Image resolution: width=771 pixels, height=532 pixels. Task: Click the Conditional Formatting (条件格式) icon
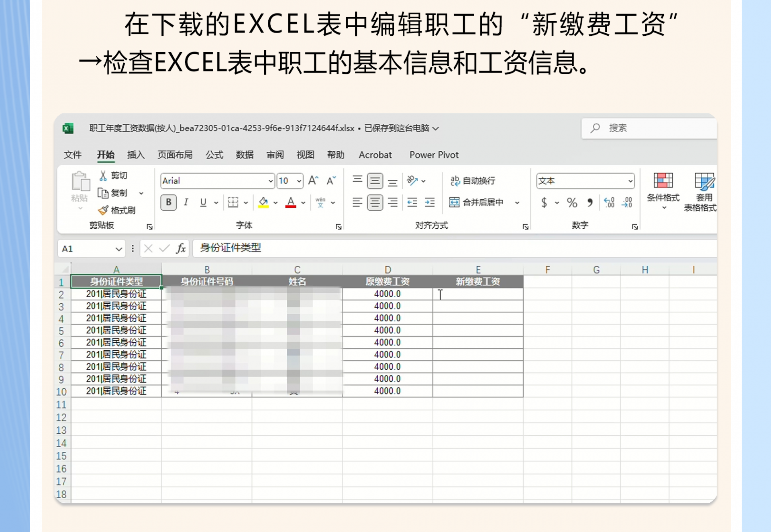pos(663,181)
